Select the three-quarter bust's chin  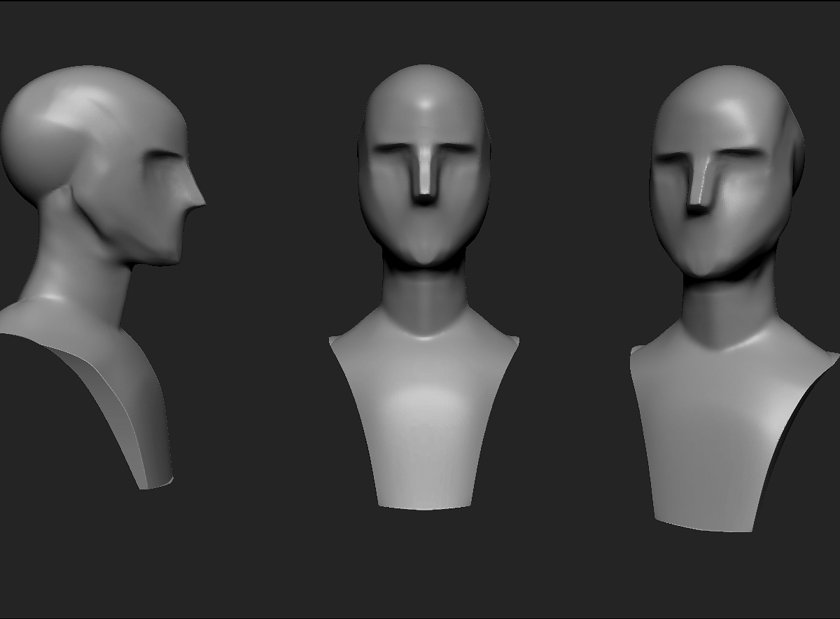click(x=706, y=266)
